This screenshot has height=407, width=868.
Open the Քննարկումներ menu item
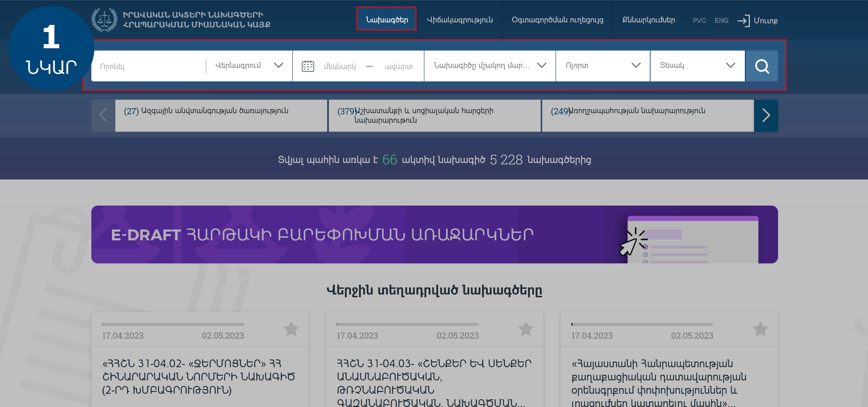click(x=648, y=20)
